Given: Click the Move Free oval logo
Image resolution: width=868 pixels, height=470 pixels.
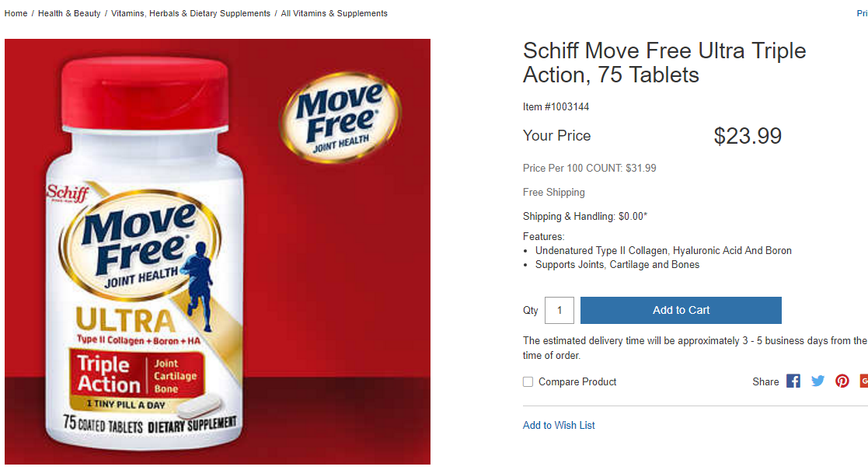Looking at the screenshot, I should point(340,117).
